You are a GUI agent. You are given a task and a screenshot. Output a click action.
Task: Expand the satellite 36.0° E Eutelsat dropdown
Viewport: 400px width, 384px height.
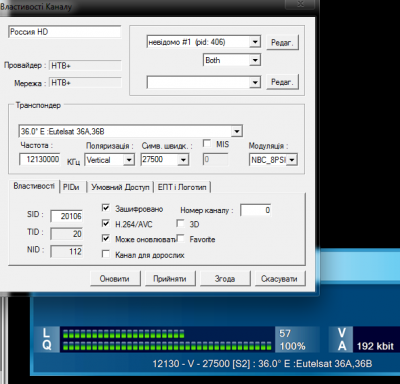[237, 131]
